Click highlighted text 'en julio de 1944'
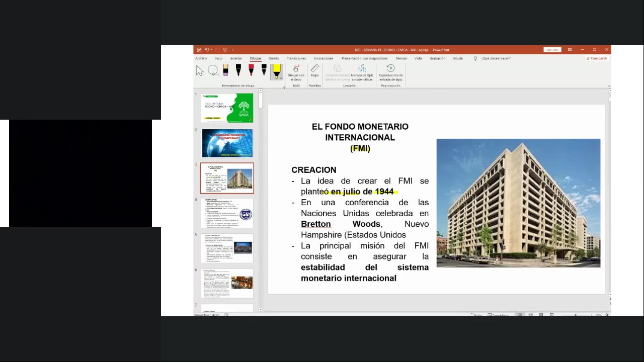This screenshot has height=362, width=644. tap(362, 192)
